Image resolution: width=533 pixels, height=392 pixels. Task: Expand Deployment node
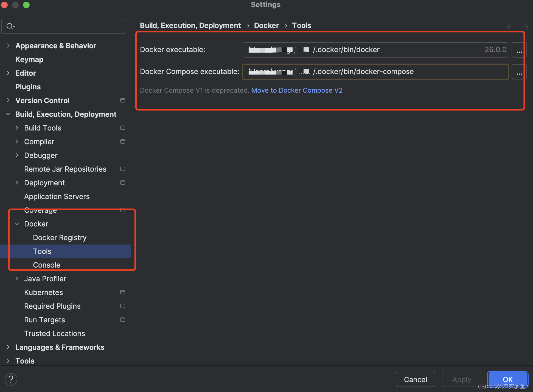[x=17, y=183]
